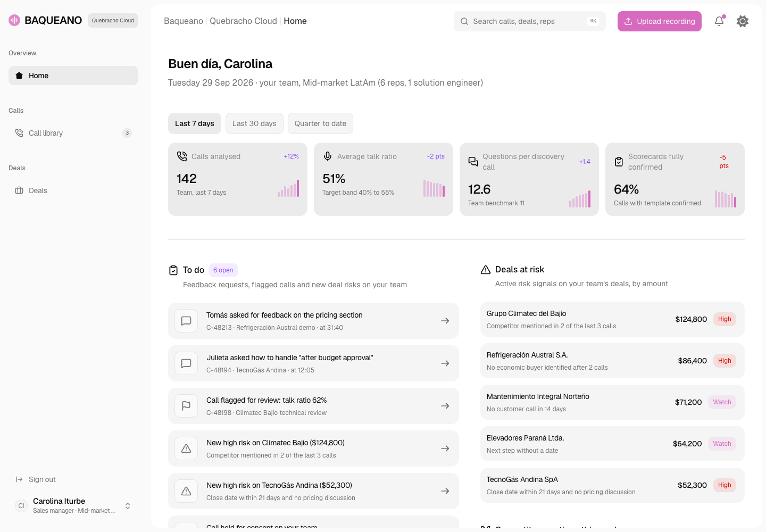The height and width of the screenshot is (532, 766).
Task: Click the Baqueano breadcrumb link
Action: click(x=184, y=21)
